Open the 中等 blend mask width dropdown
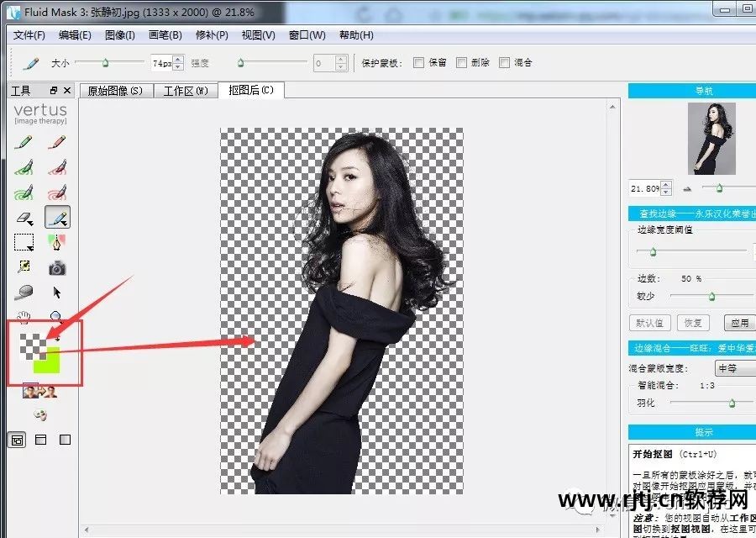Viewport: 756px width, 538px height. point(730,367)
